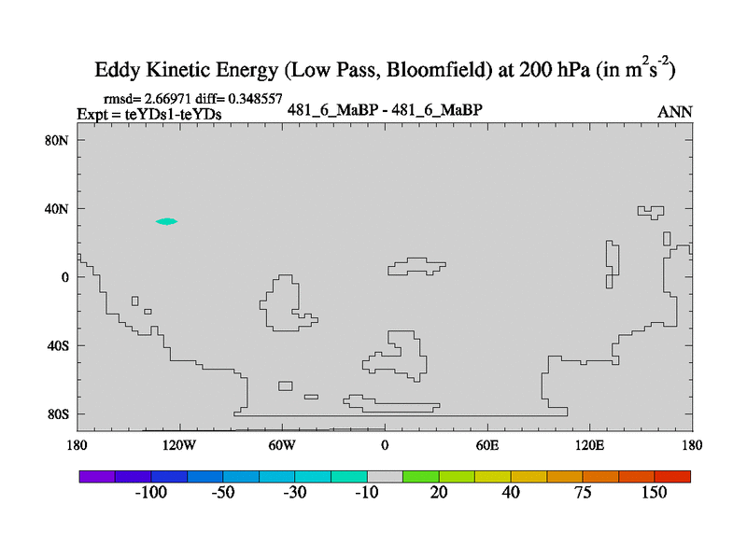Click the Expt = teYDs1-teYDs label
The image size is (747, 560).
(148, 113)
